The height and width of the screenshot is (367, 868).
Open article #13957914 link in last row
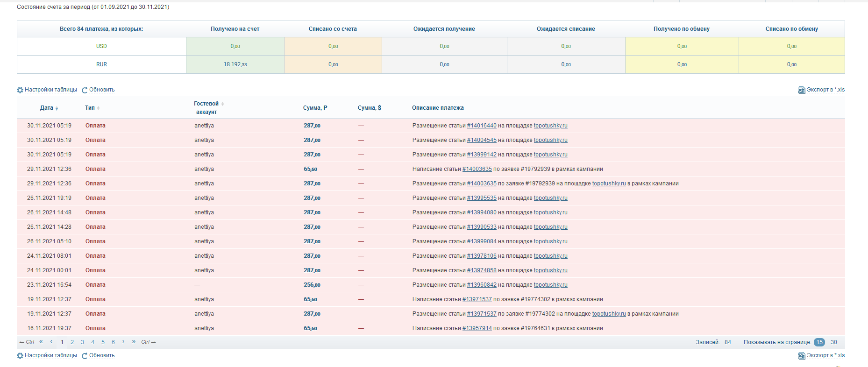[477, 328]
